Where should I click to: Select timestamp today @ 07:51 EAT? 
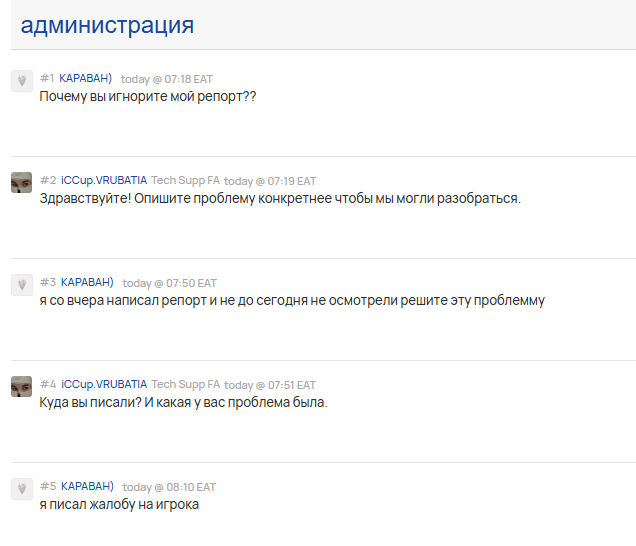point(270,385)
